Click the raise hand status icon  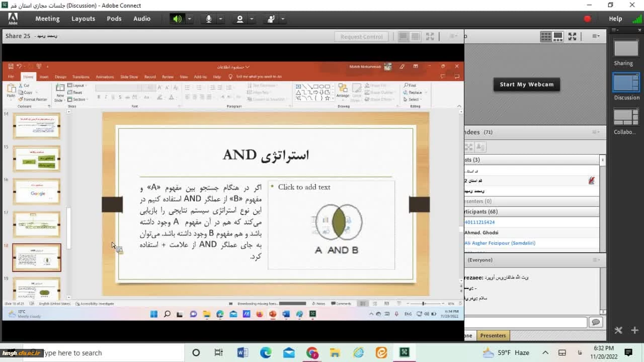coord(271,19)
